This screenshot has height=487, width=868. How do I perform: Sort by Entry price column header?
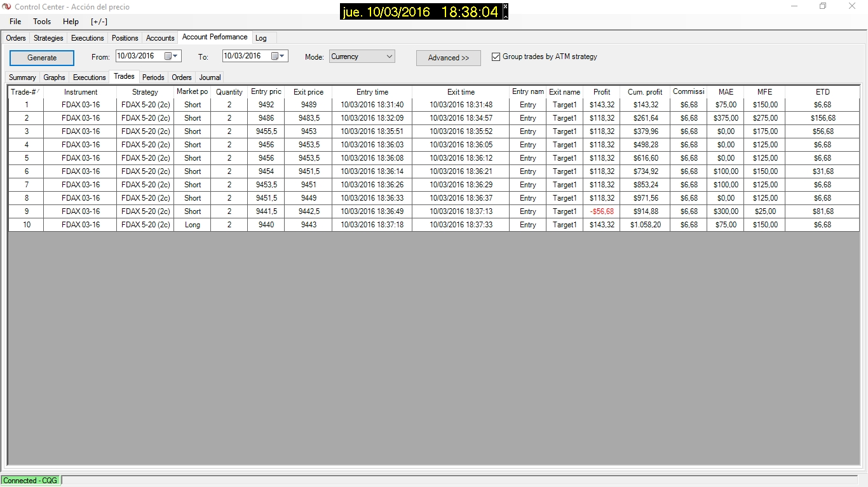point(266,92)
